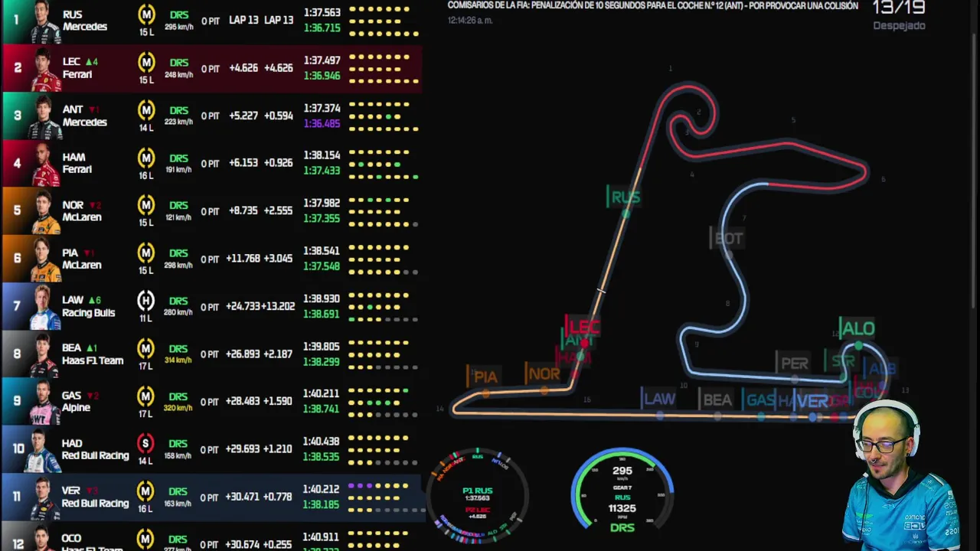Click the medium tyre icon in the VER row
Image resolution: width=980 pixels, height=551 pixels.
tap(145, 491)
